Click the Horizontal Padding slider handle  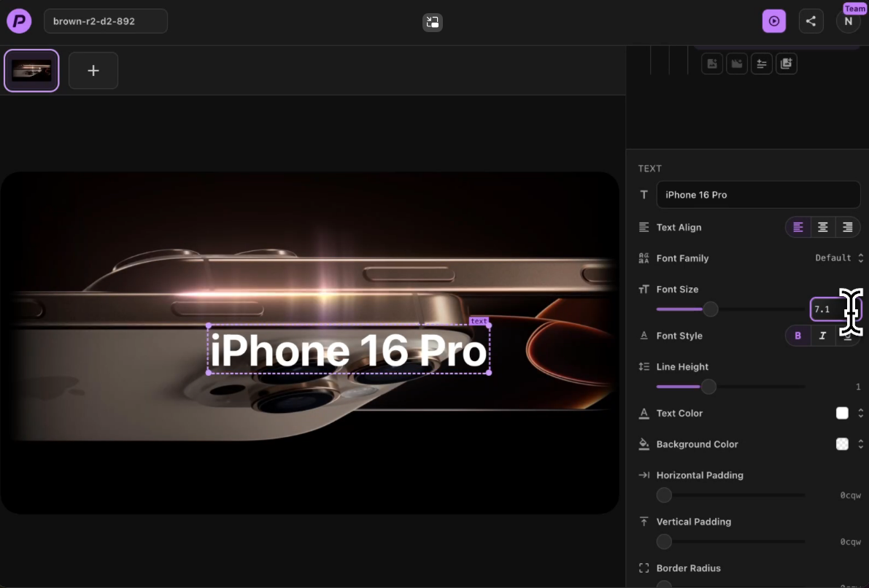pos(664,495)
